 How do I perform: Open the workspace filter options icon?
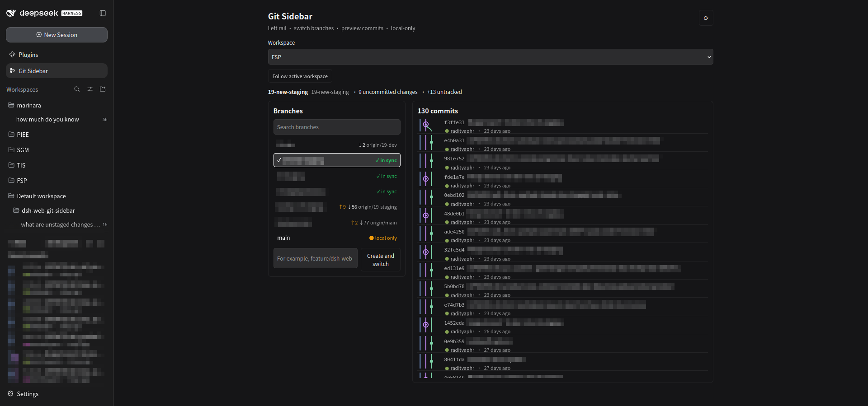click(x=90, y=89)
